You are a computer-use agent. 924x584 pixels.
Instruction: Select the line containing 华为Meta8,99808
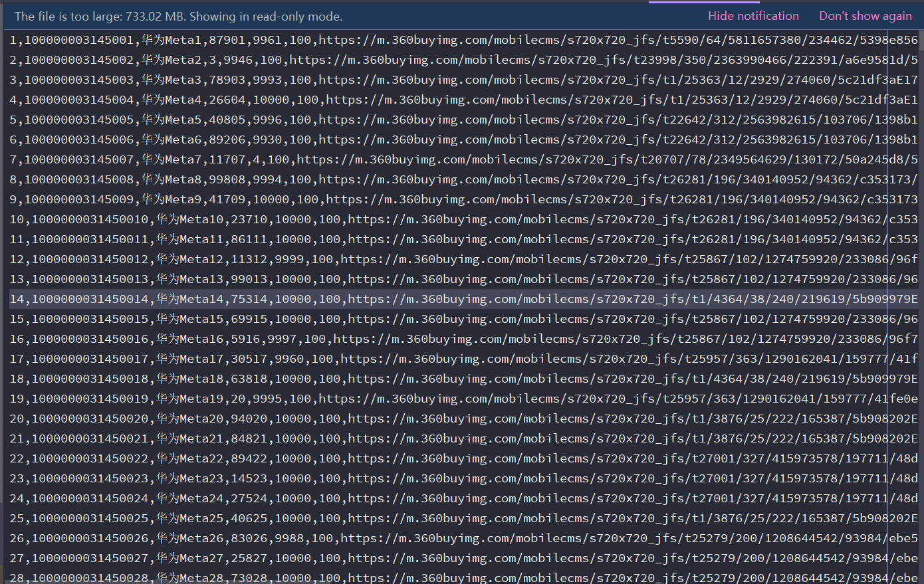pyautogui.click(x=463, y=179)
